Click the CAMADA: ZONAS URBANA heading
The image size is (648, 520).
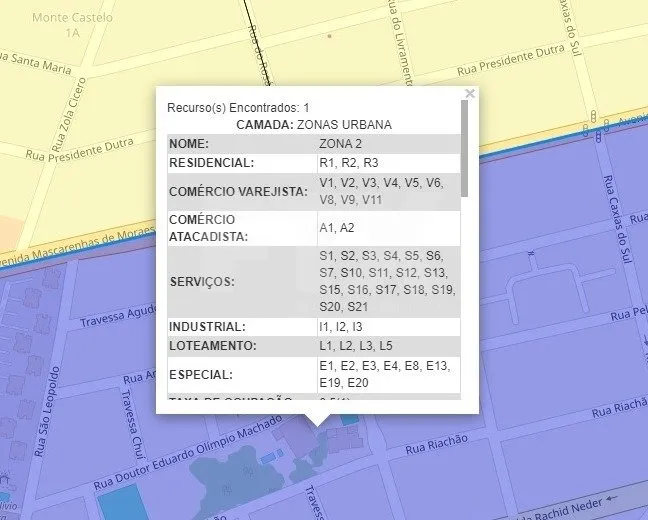(x=313, y=125)
